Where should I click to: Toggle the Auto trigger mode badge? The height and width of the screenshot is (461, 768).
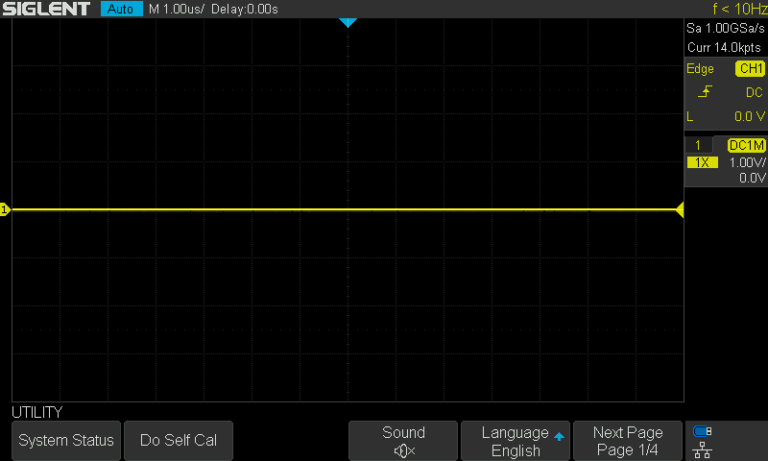(121, 9)
